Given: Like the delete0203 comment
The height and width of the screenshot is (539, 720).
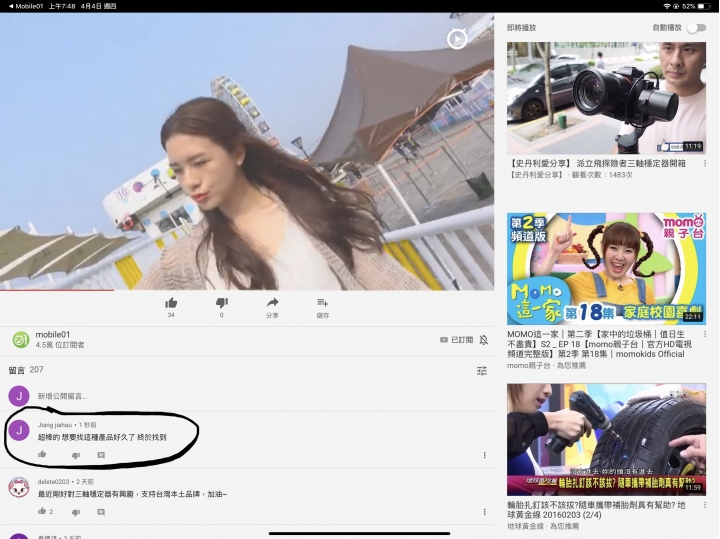Looking at the screenshot, I should click(42, 511).
